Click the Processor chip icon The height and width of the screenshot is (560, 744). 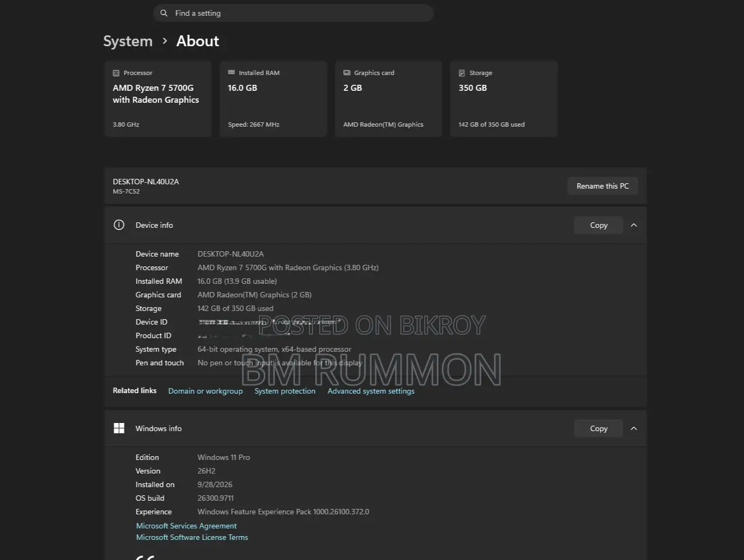tap(116, 73)
